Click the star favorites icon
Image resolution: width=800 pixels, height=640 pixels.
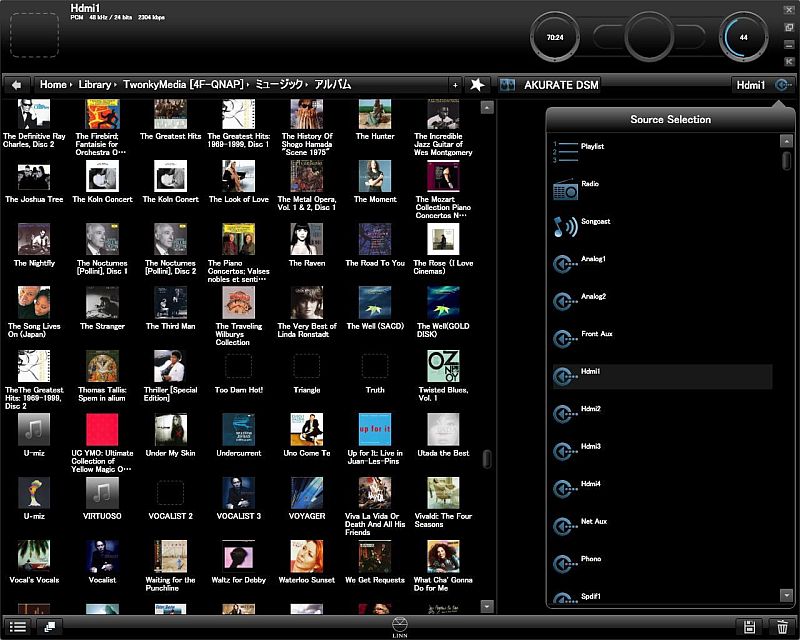(x=477, y=85)
